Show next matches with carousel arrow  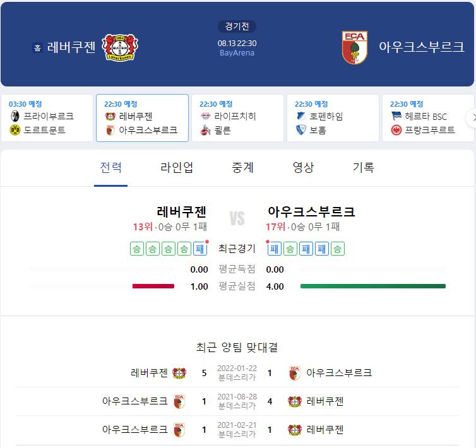point(472,118)
